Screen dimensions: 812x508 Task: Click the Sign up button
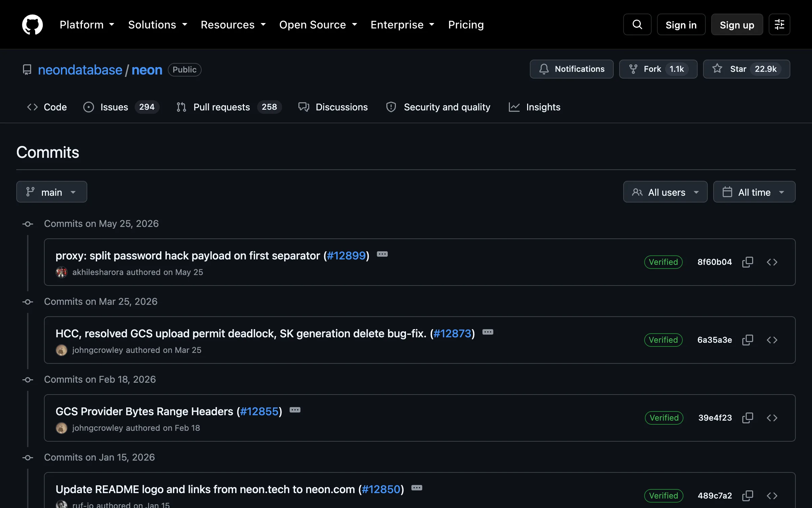[x=737, y=24]
